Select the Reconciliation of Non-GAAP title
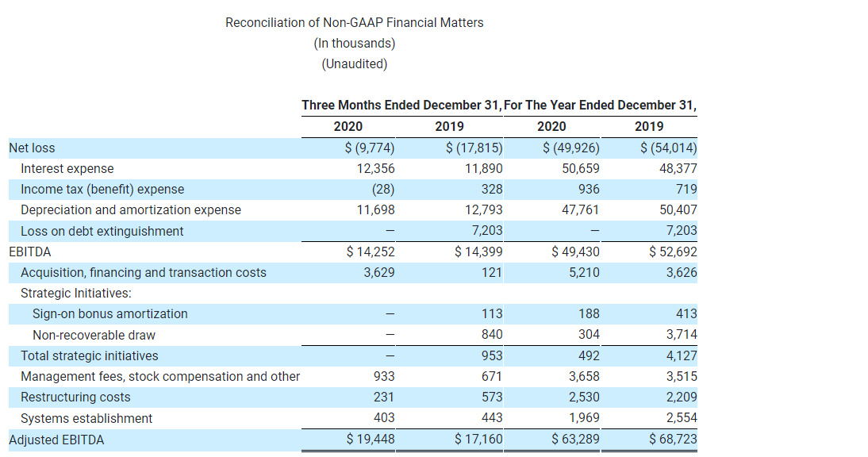 pos(355,22)
